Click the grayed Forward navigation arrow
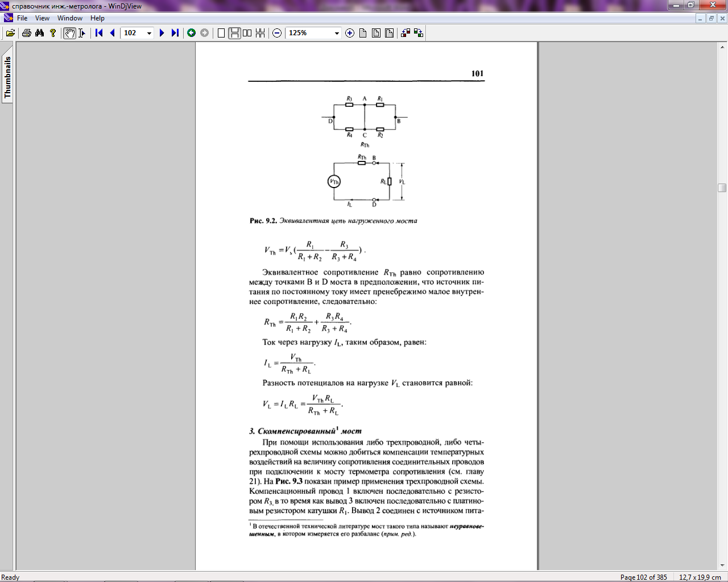Screen dimensions: 728x582 click(x=204, y=33)
